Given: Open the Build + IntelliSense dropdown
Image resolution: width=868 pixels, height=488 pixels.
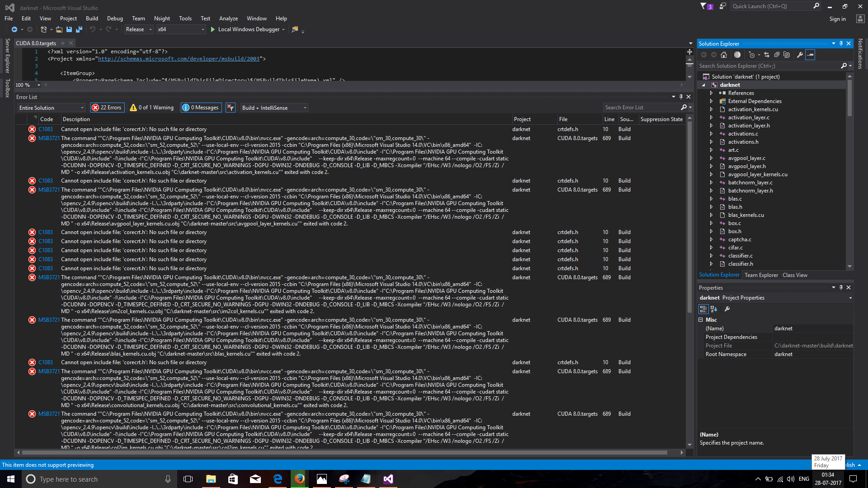Looking at the screenshot, I should pos(274,107).
